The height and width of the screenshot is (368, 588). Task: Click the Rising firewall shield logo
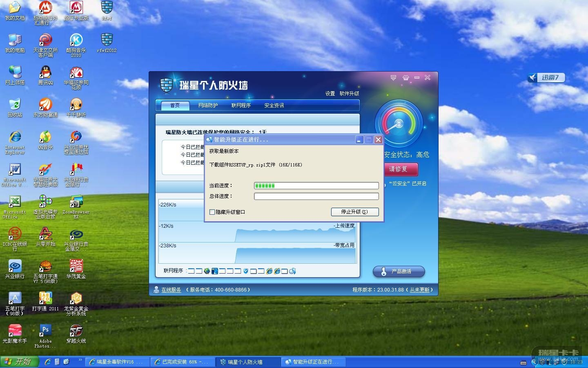(166, 85)
